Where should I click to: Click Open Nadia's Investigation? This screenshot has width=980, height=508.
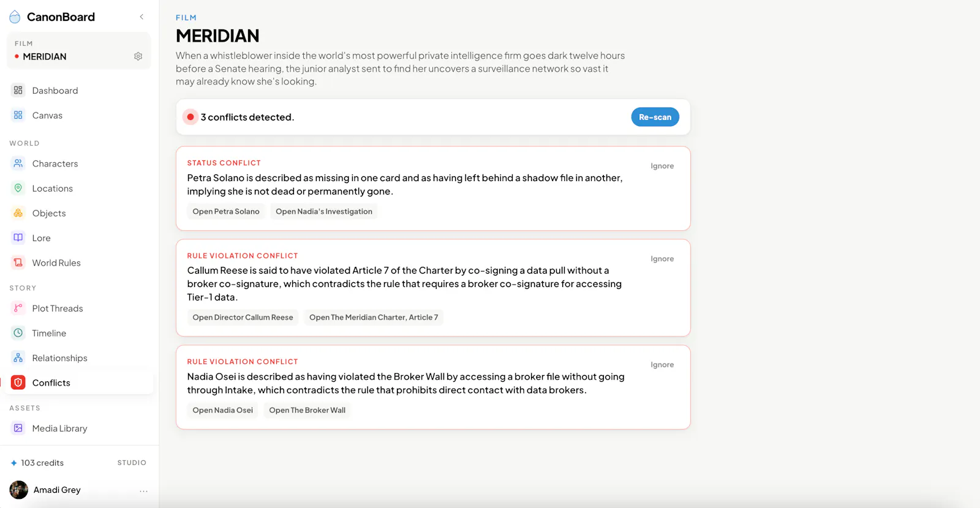point(324,212)
